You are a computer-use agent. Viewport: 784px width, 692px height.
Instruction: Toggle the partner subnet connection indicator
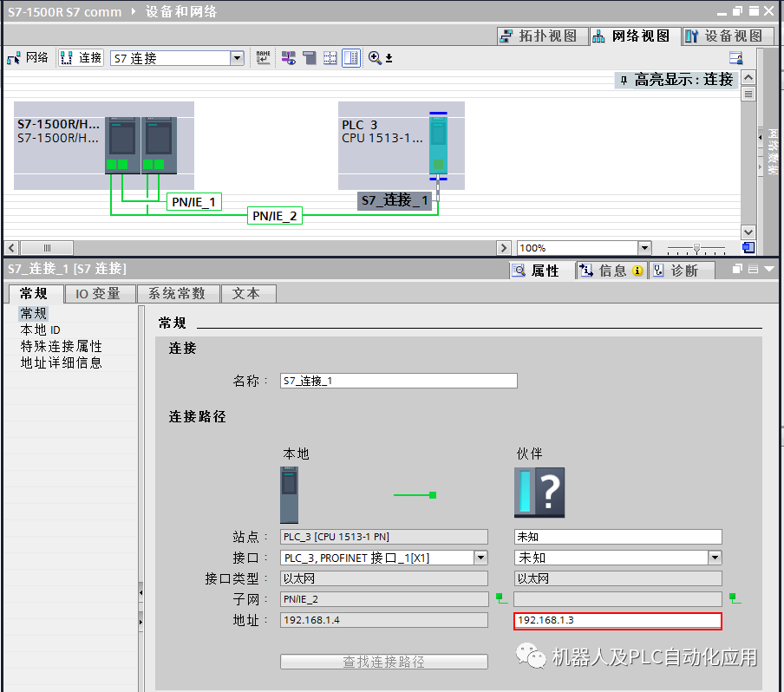click(x=734, y=597)
